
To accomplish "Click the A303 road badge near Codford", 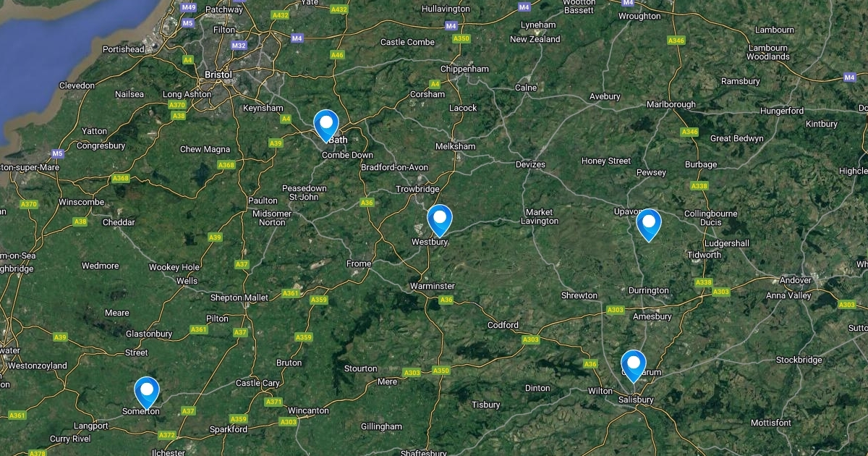I will coord(530,339).
